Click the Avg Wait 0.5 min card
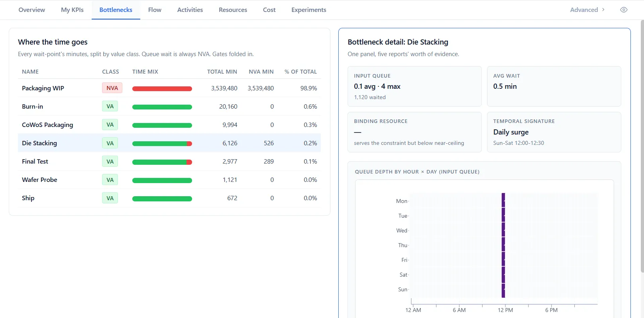 tap(554, 86)
